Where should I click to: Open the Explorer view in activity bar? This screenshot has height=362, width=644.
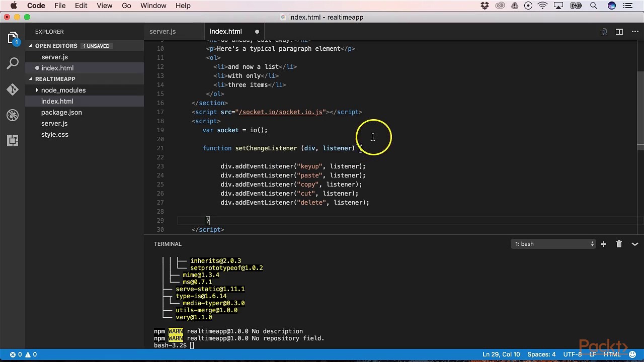(13, 39)
